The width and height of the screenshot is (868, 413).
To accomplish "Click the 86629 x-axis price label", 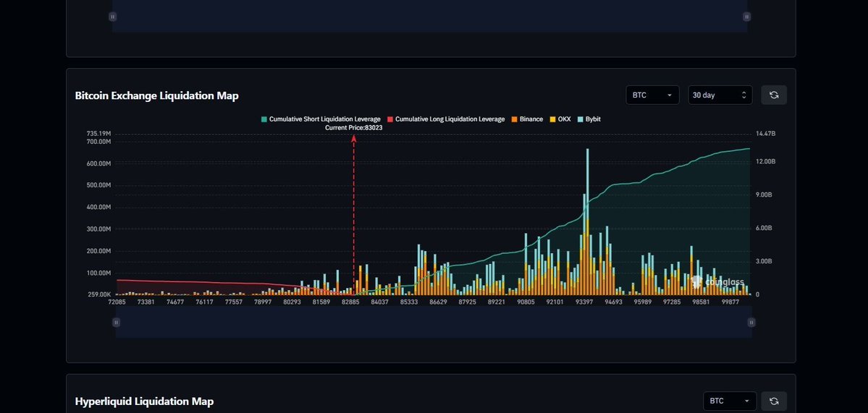I will pos(439,302).
